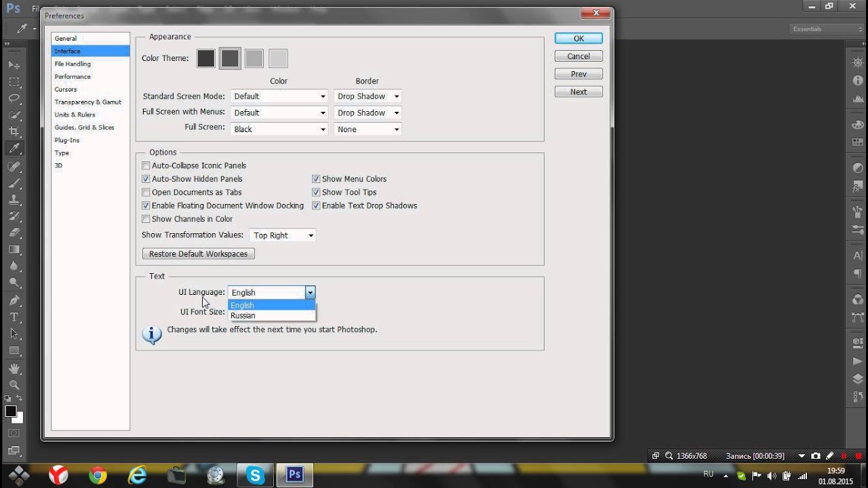Enable Show Channels in Color
Screen dimensions: 868x488
pos(146,219)
